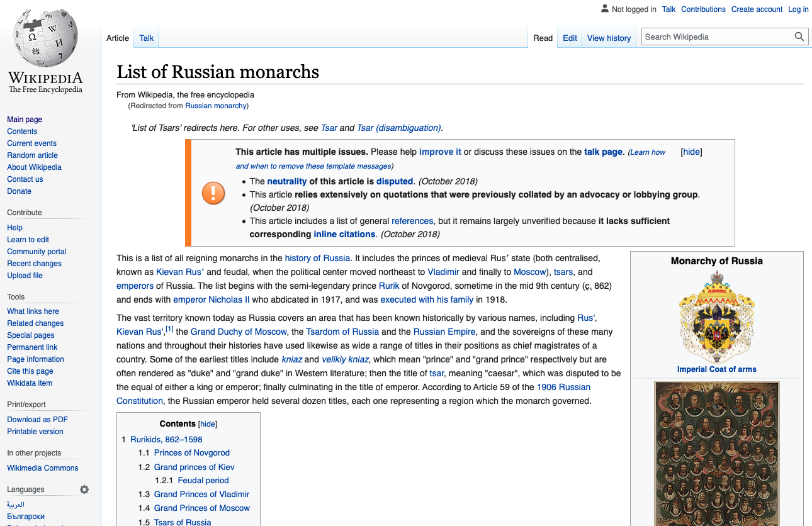
Task: Open Printable version link
Action: [35, 432]
